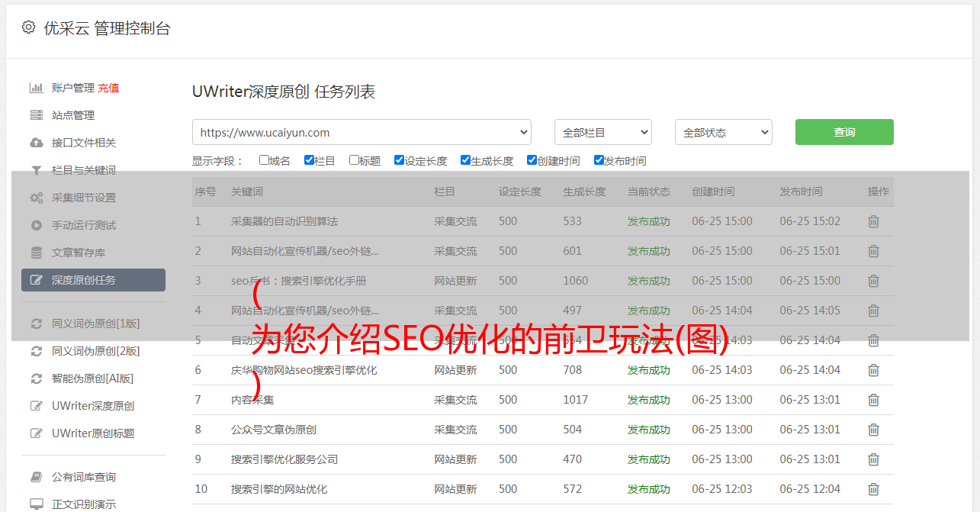Click the 同义词伪原创[2版] refresh icon
980x512 pixels.
point(36,351)
